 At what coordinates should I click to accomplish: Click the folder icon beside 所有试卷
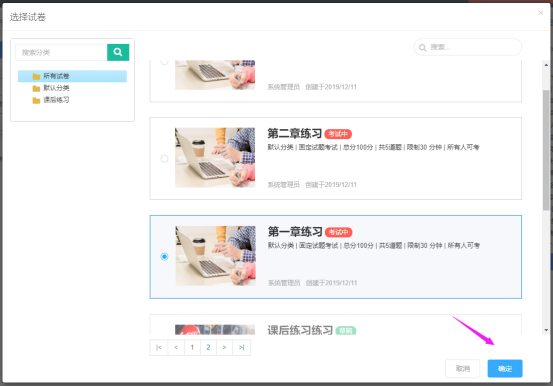coord(36,77)
